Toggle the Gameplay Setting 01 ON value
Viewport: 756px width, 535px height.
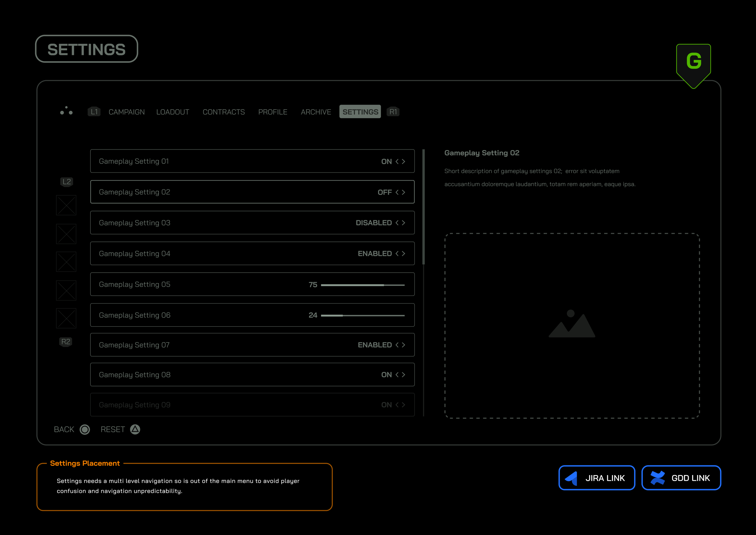[x=386, y=161]
